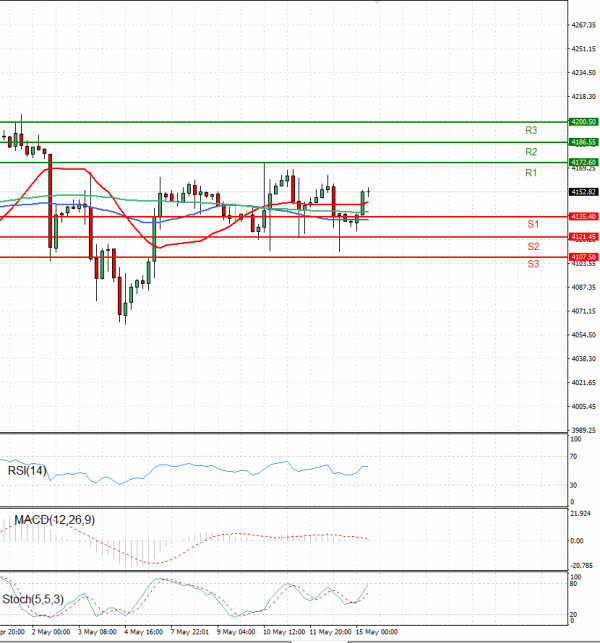Click the 4021.65 price scale value
600x643 pixels.
pyautogui.click(x=584, y=383)
